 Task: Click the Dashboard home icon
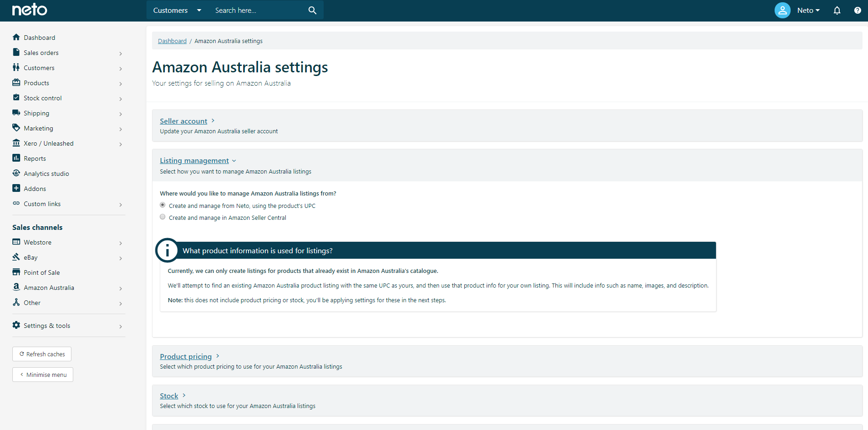tap(16, 37)
